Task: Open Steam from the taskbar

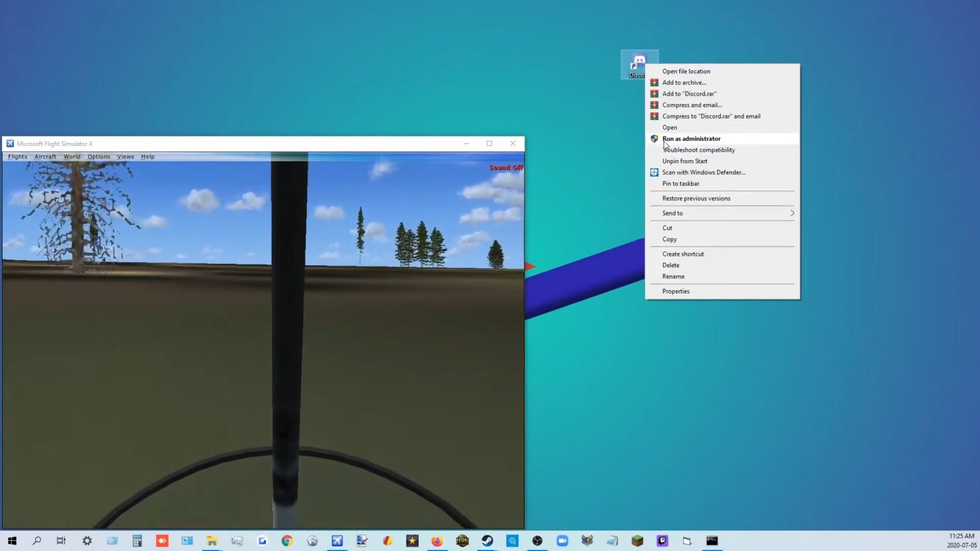Action: pos(487,541)
